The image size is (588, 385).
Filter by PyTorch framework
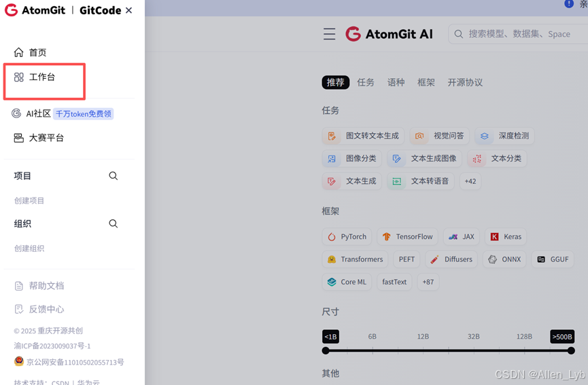click(x=347, y=237)
